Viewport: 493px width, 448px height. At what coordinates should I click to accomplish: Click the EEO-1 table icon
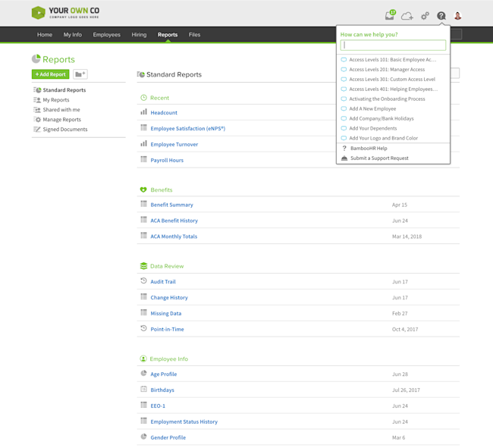(x=143, y=405)
